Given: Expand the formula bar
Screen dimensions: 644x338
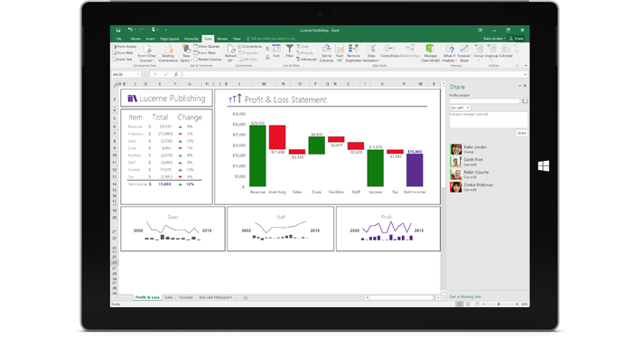Looking at the screenshot, I should coord(525,74).
